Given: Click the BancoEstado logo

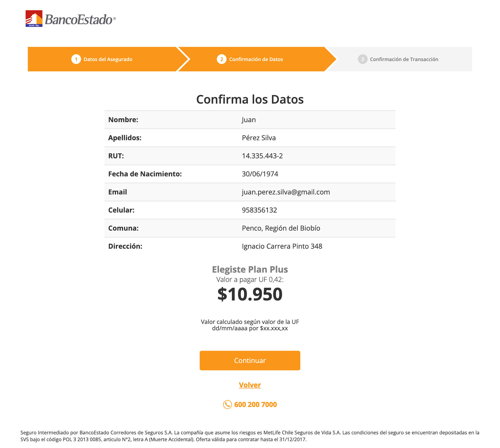Looking at the screenshot, I should pos(71,19).
